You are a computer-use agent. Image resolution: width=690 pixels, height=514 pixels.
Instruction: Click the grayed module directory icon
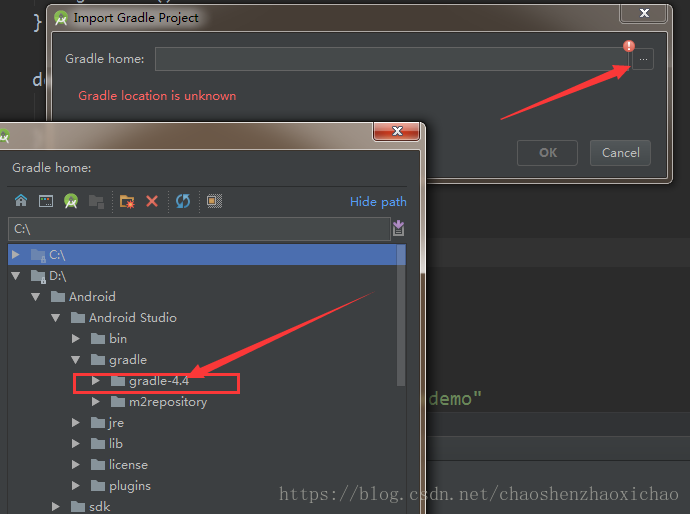click(x=96, y=202)
